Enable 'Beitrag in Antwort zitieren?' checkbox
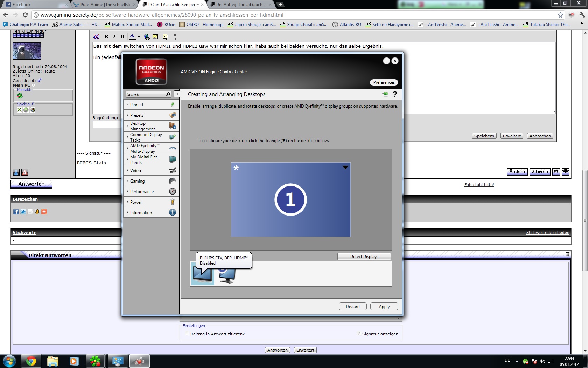 point(187,334)
